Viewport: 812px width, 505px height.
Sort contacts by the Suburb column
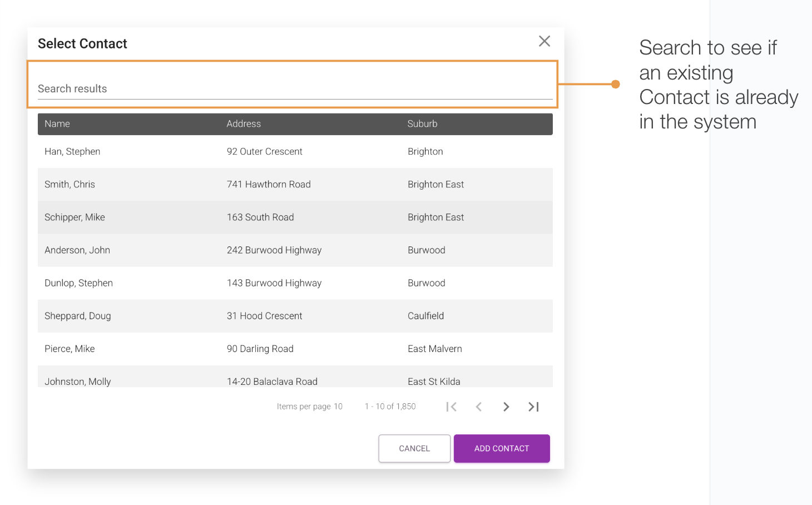(x=422, y=123)
